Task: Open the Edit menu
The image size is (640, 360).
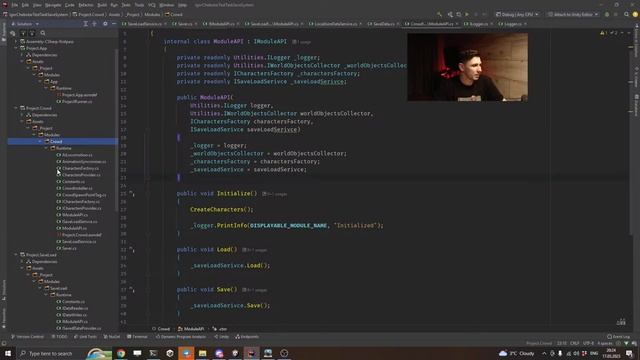Action: pos(25,5)
